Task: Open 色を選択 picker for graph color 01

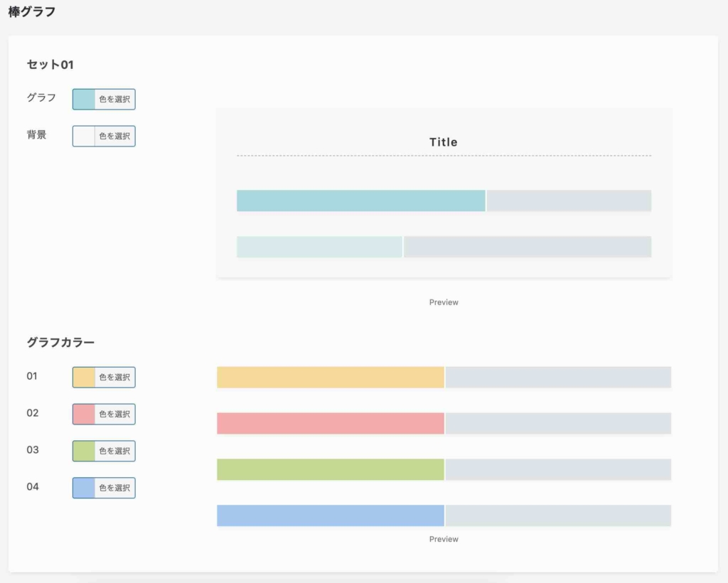Action: pos(114,378)
